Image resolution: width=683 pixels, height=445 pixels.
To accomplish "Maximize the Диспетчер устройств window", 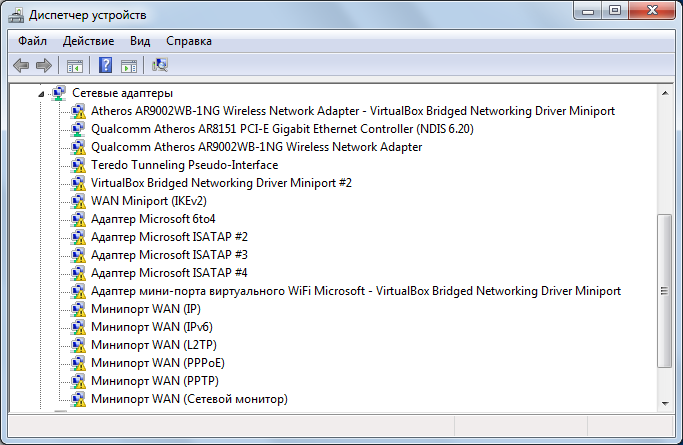I will pos(615,11).
